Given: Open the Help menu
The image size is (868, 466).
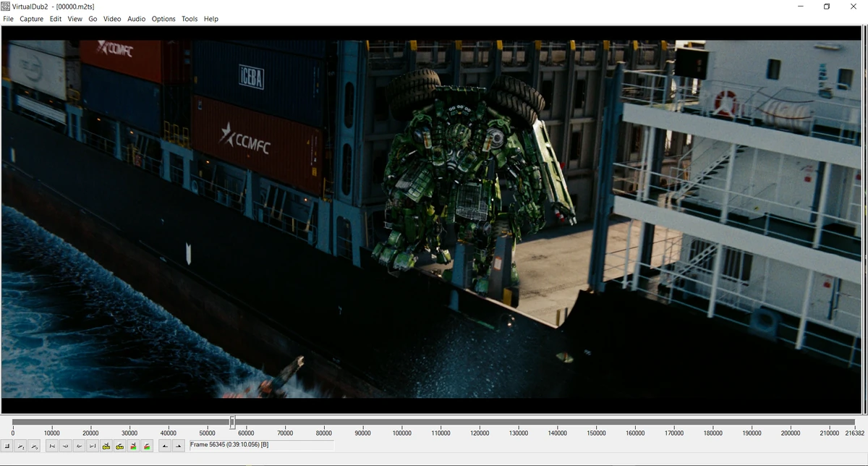Looking at the screenshot, I should pyautogui.click(x=211, y=19).
